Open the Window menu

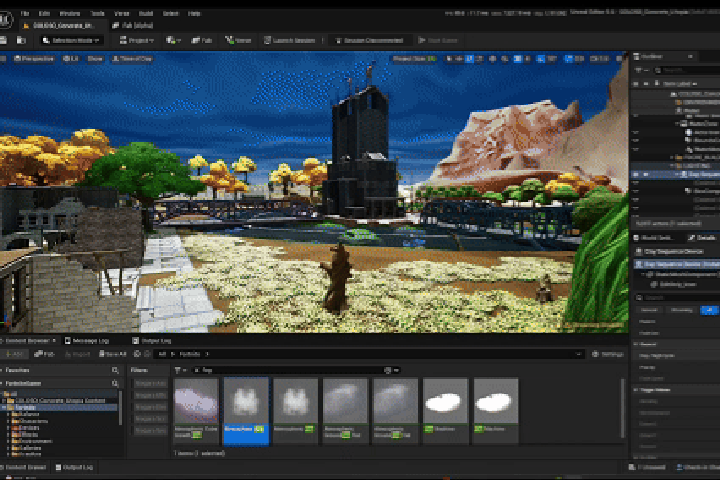coord(70,14)
